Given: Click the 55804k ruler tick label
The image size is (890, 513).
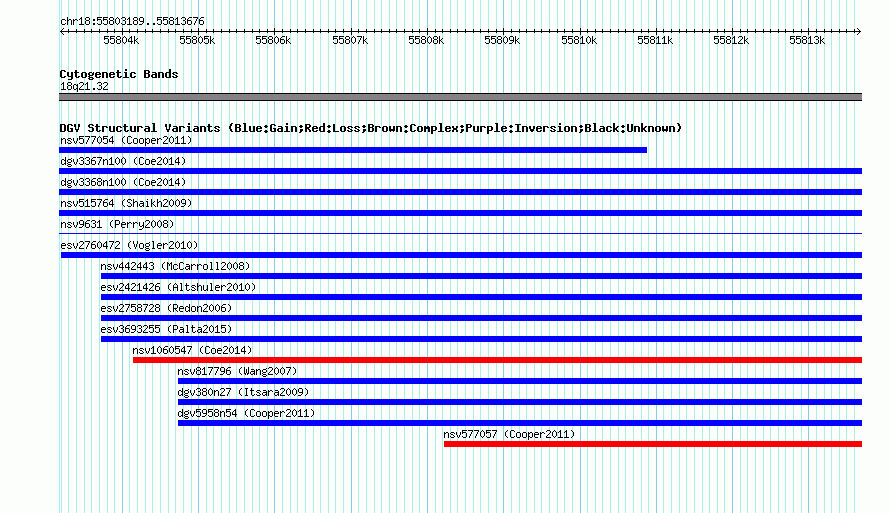Looking at the screenshot, I should point(121,40).
